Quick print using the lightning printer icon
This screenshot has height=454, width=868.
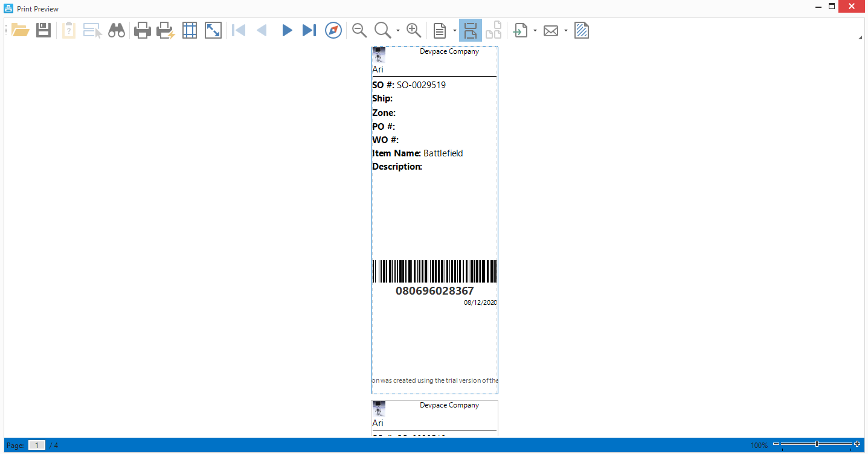coord(166,30)
